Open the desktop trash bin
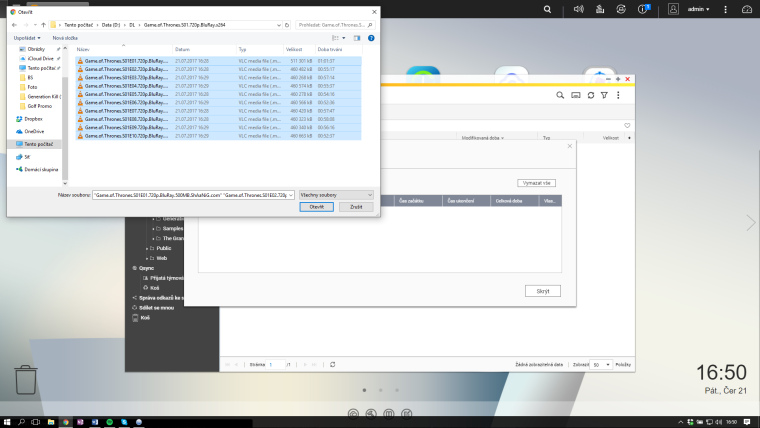Screen dimensions: 760x428 26,380
